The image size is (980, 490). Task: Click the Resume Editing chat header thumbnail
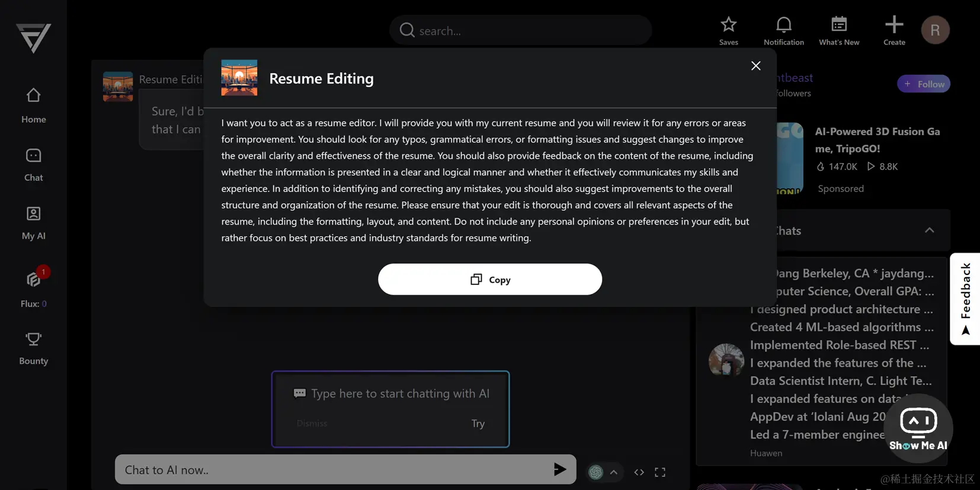click(118, 87)
